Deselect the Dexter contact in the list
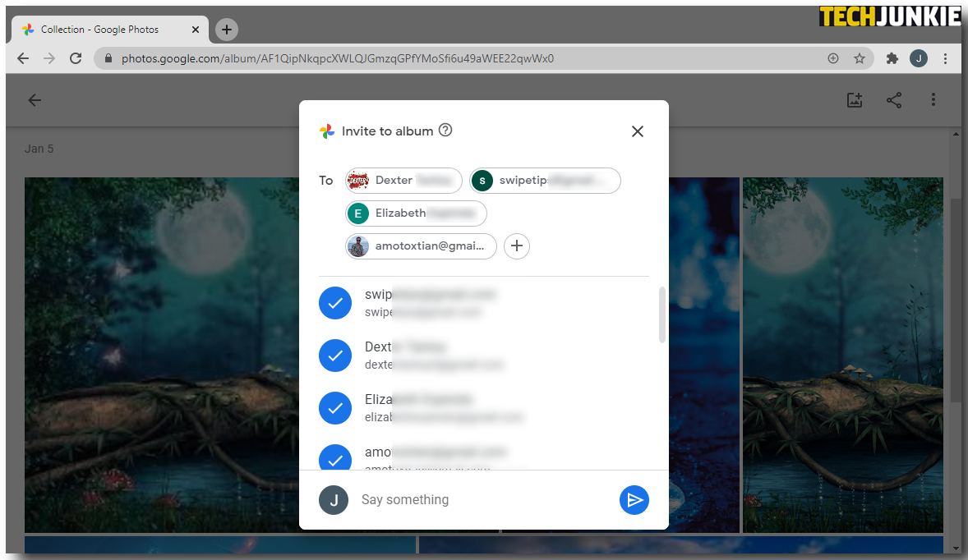Viewport: 968px width, 560px height. click(x=334, y=356)
